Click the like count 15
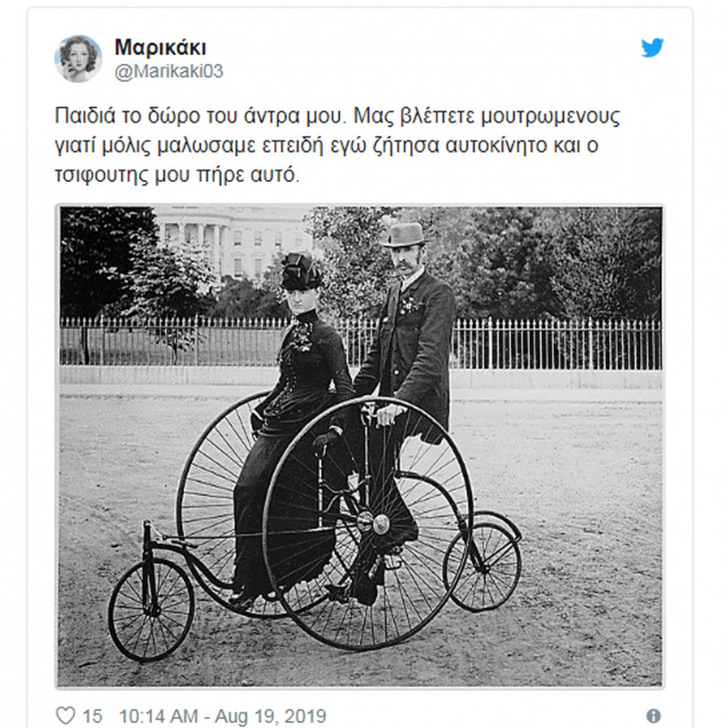 [92, 716]
